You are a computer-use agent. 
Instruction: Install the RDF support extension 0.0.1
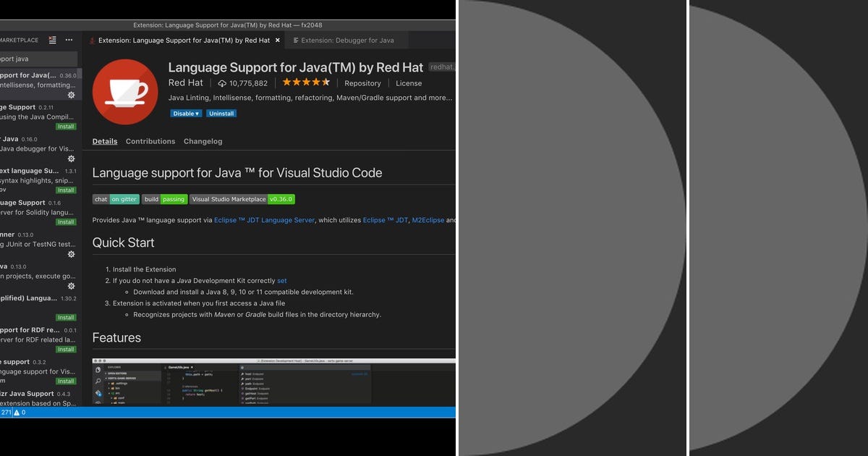pos(66,350)
